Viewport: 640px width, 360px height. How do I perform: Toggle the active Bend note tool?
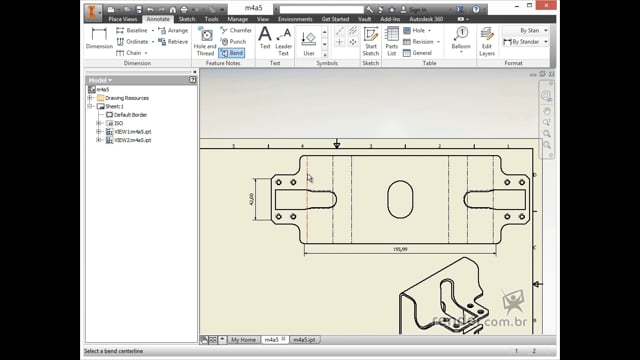[231, 53]
